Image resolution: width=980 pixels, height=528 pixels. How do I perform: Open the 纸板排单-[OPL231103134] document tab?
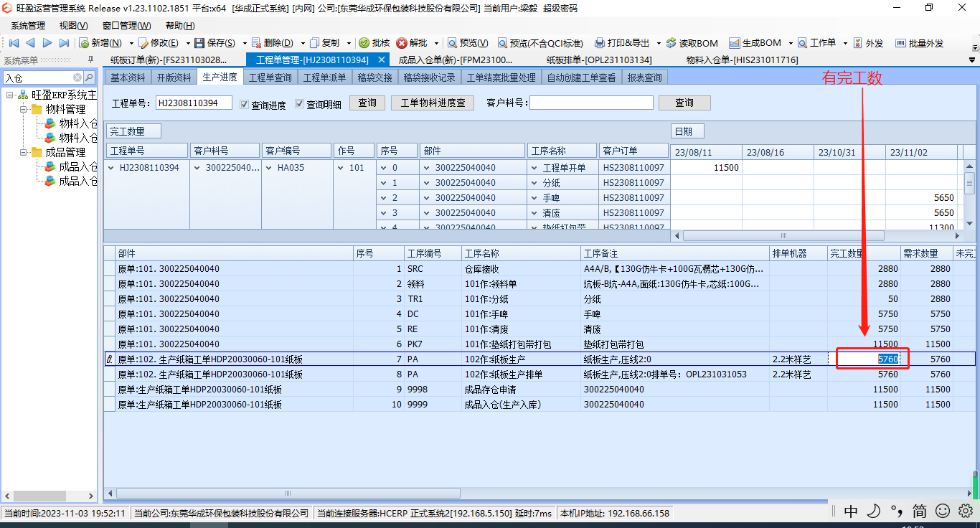(599, 60)
